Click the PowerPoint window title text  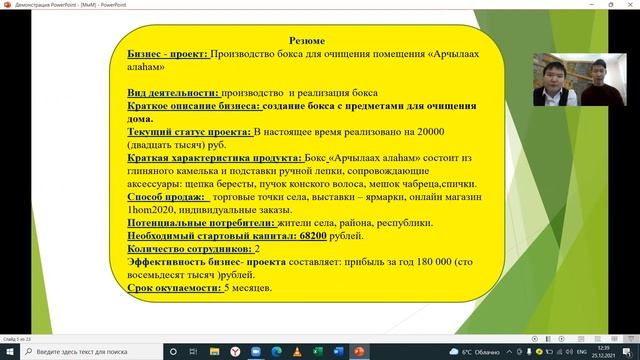pyautogui.click(x=71, y=5)
